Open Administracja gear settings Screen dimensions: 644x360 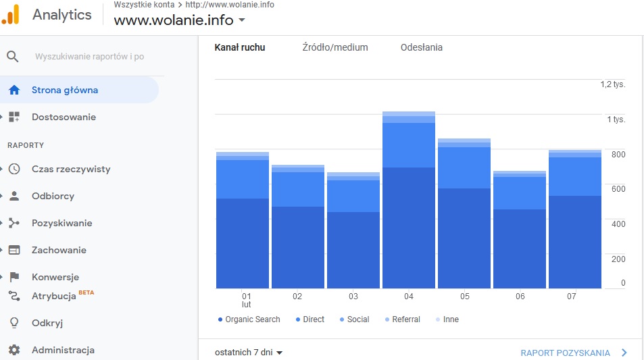tap(14, 350)
